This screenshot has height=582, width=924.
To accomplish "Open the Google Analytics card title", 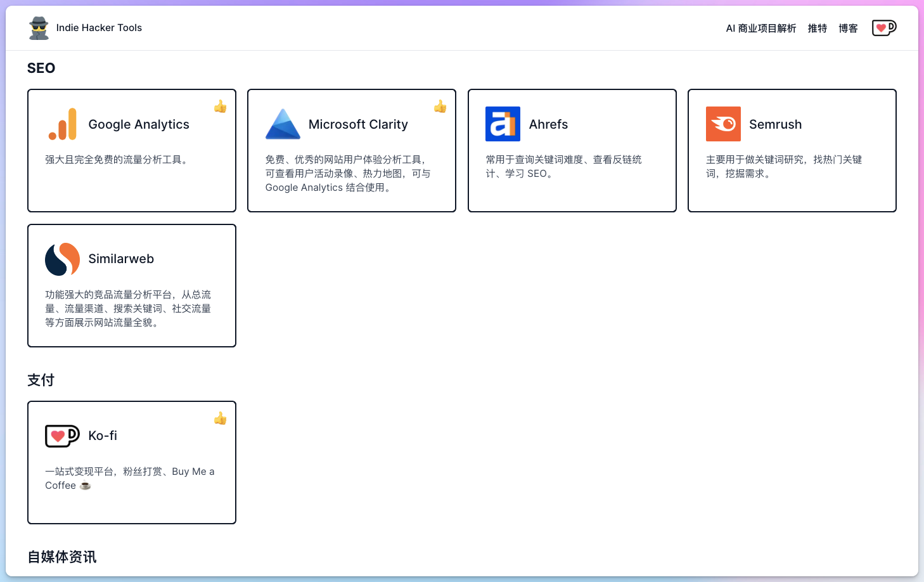I will (139, 124).
